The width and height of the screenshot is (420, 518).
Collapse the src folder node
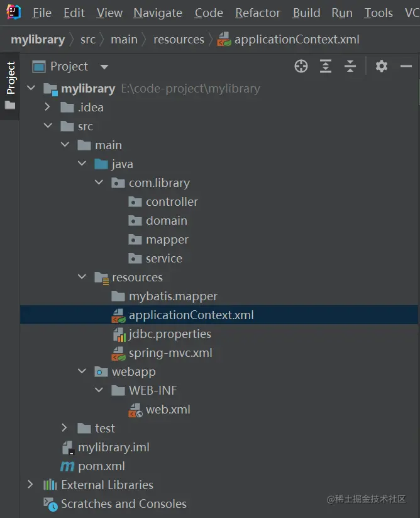[47, 126]
